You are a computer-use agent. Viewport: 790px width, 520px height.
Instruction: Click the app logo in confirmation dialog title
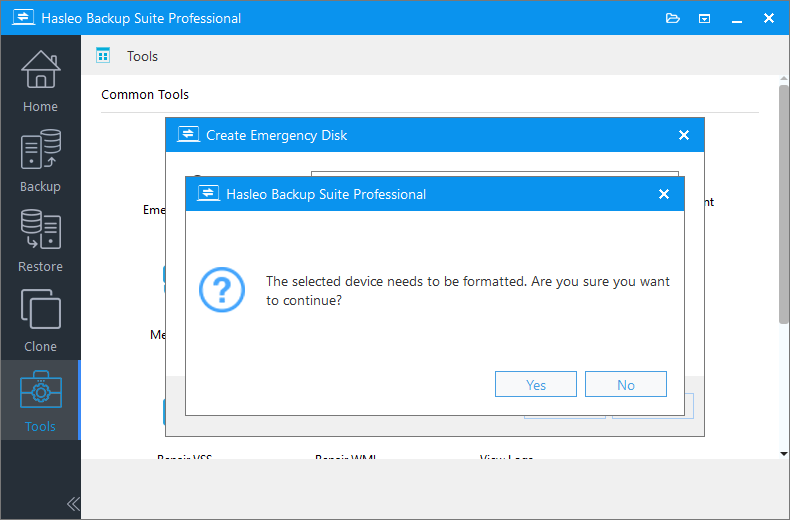(208, 193)
